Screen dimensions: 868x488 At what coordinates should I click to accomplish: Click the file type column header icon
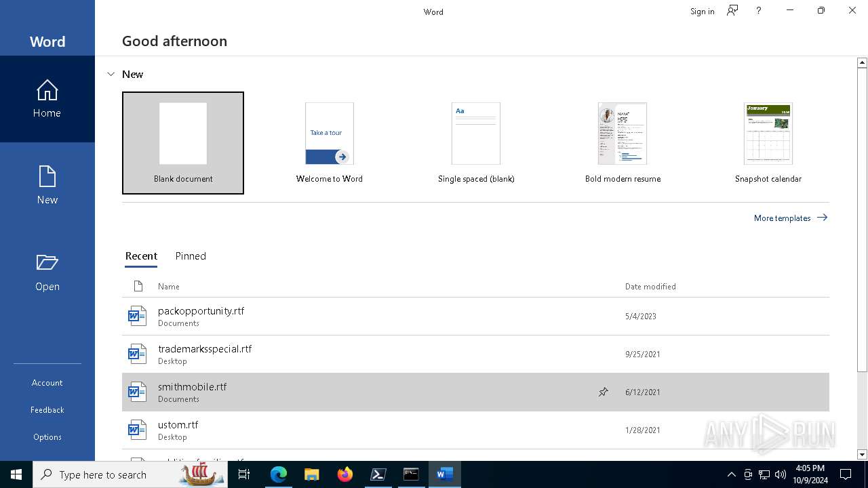pyautogui.click(x=138, y=286)
